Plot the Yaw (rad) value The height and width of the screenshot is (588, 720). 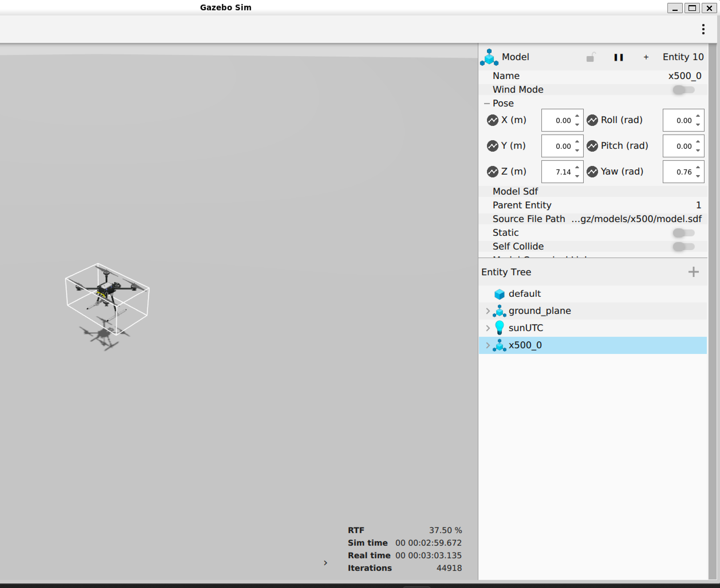tap(592, 172)
